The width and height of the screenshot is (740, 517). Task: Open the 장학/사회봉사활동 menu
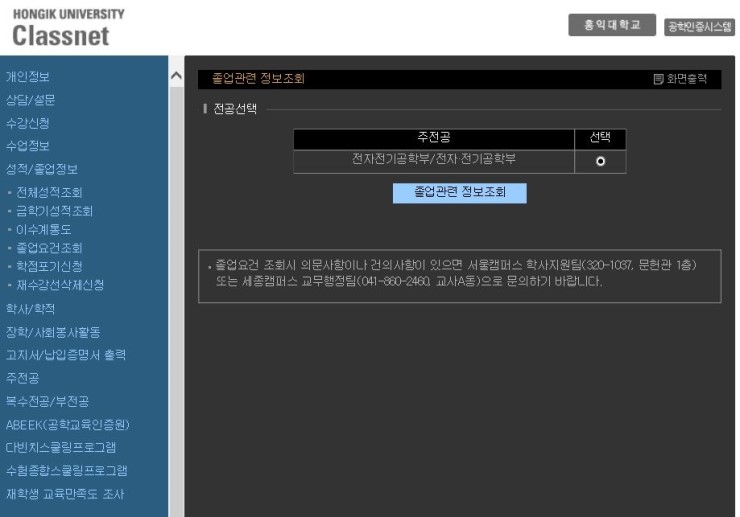click(53, 332)
